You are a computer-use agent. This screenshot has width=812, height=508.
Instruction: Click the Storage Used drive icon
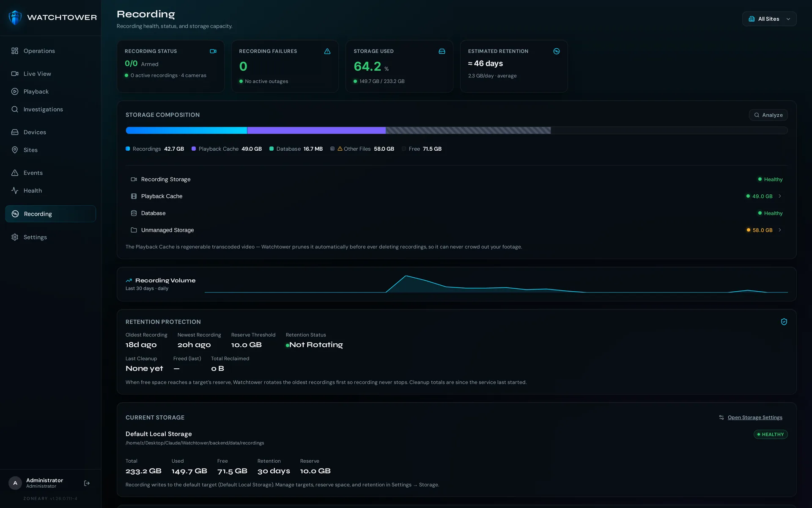442,51
